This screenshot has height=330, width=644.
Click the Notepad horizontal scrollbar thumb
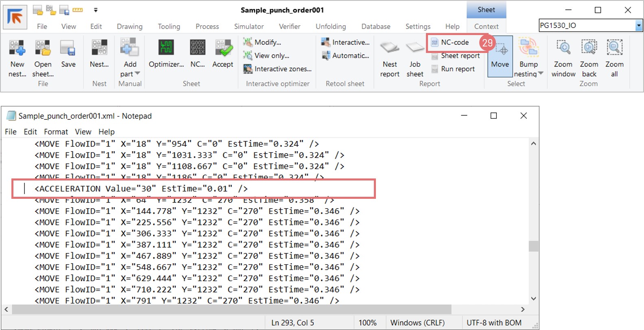coord(232,309)
